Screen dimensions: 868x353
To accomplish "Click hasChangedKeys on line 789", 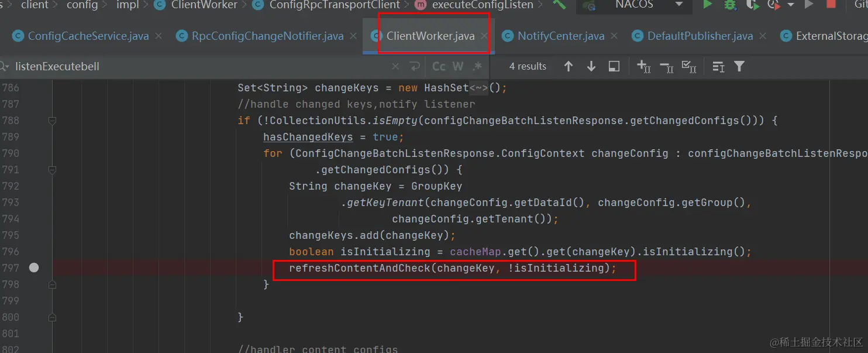I will click(x=308, y=137).
